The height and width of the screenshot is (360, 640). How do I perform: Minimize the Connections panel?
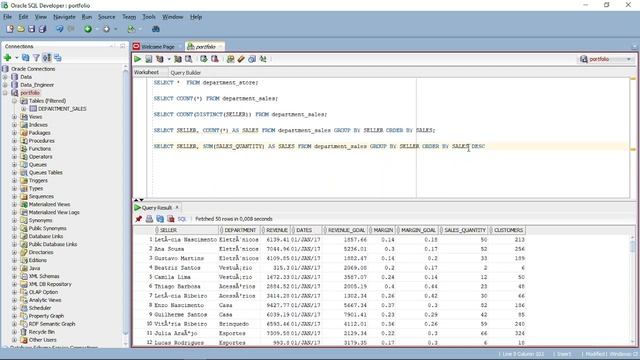tap(122, 46)
